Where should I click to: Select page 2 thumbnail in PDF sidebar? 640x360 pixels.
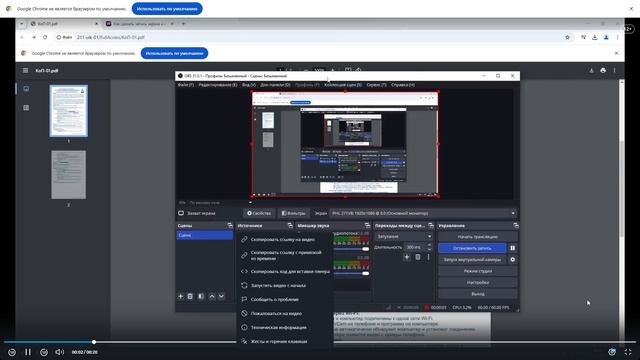point(69,175)
